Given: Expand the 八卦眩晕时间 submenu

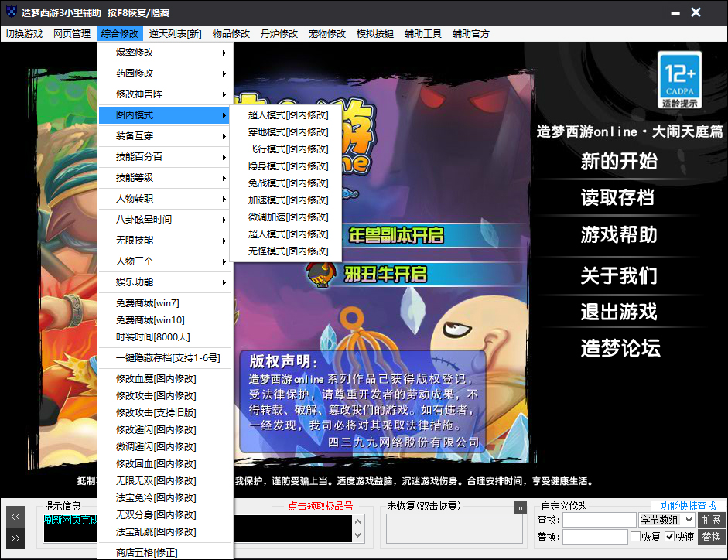Looking at the screenshot, I should pos(165,220).
